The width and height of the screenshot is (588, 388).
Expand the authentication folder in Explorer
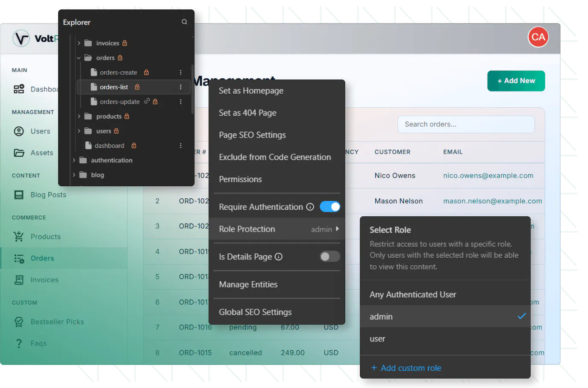(x=74, y=160)
